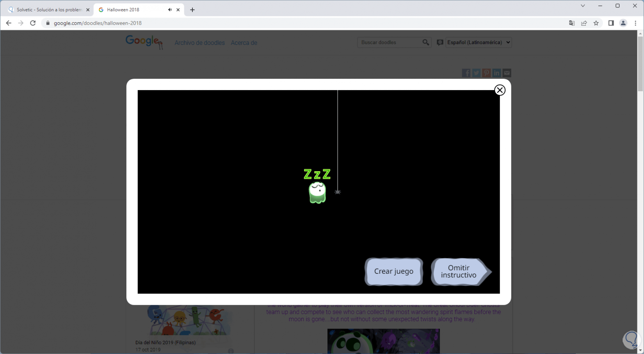Share doodle on LinkedIn
644x354 pixels.
496,73
